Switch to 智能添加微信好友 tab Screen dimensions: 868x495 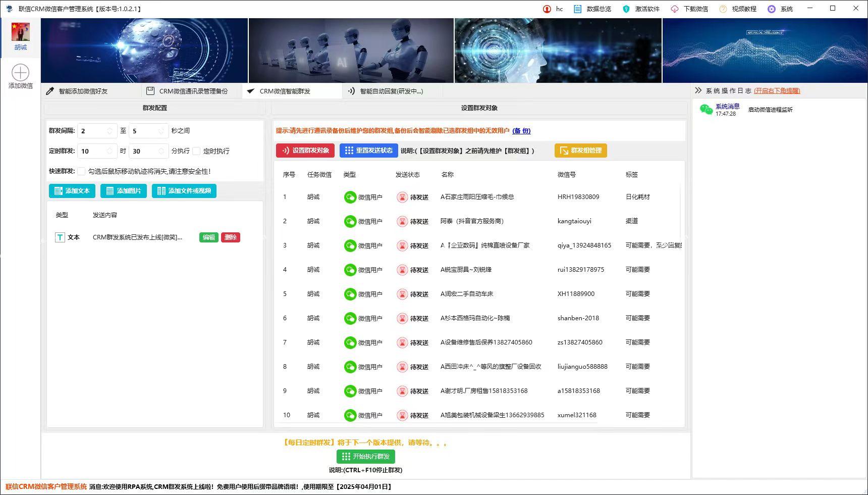pos(91,91)
